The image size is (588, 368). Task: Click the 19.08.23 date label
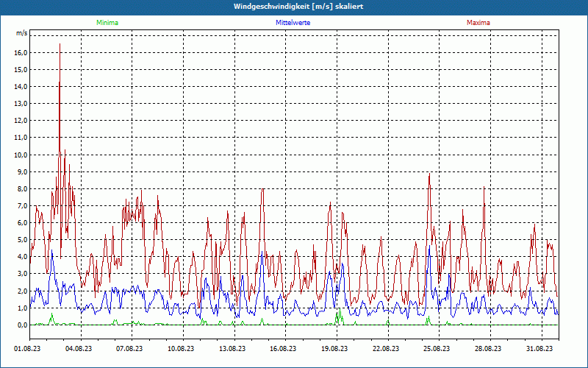[x=334, y=349]
